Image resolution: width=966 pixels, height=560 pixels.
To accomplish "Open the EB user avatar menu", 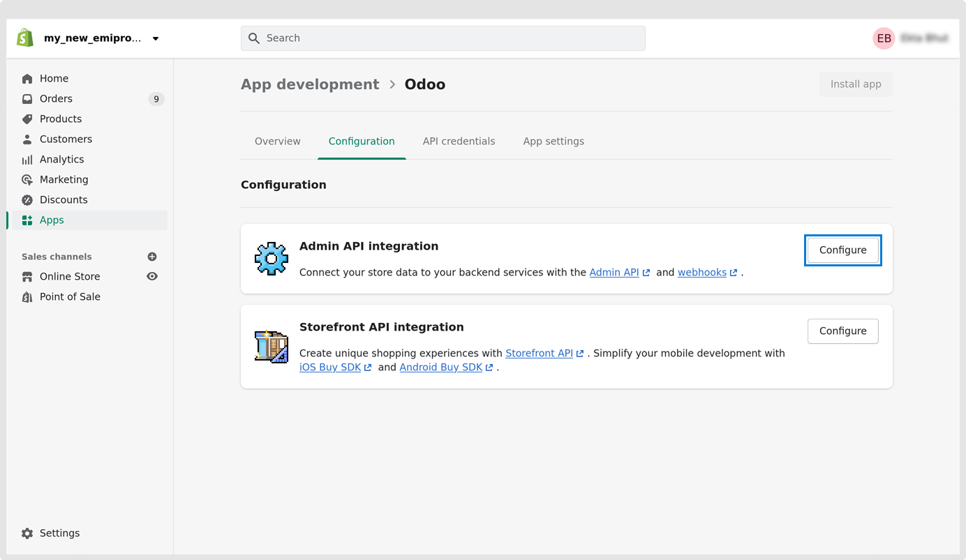I will click(884, 38).
